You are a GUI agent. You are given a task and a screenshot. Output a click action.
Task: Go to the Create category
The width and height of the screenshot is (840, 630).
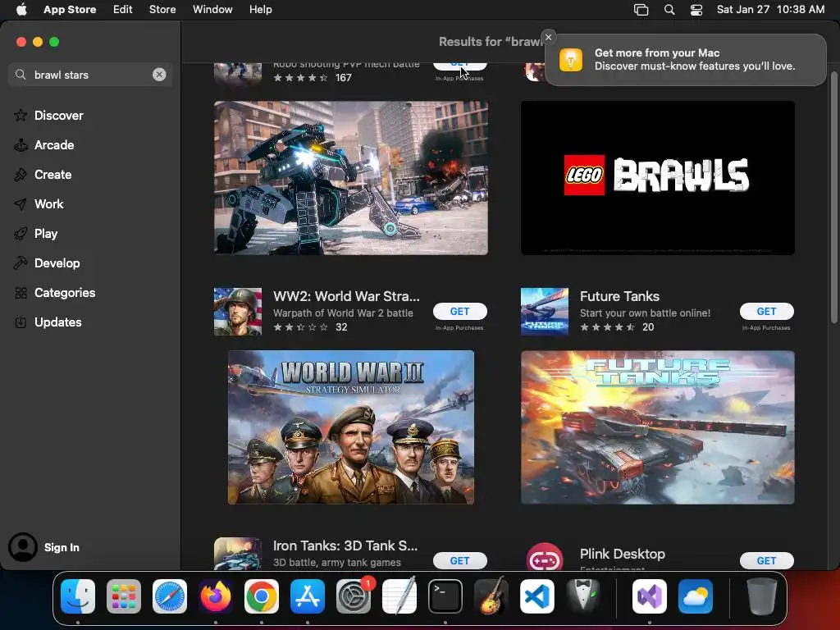52,174
